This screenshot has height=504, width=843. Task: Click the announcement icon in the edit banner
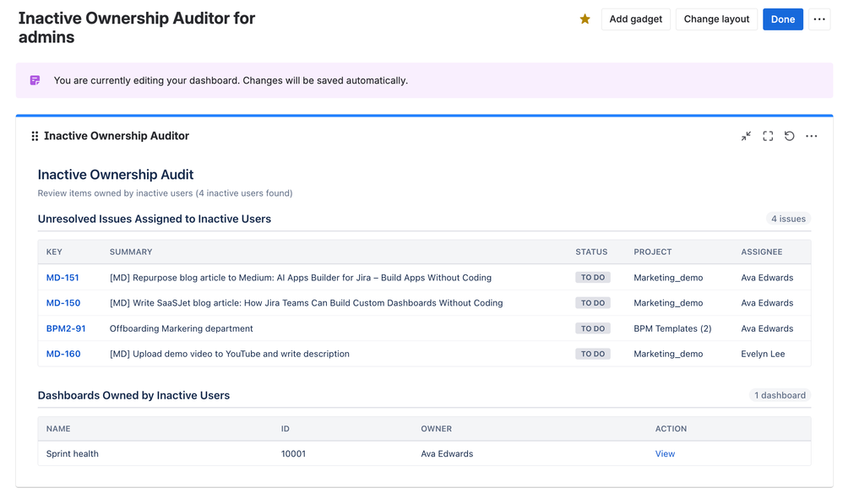coord(35,79)
